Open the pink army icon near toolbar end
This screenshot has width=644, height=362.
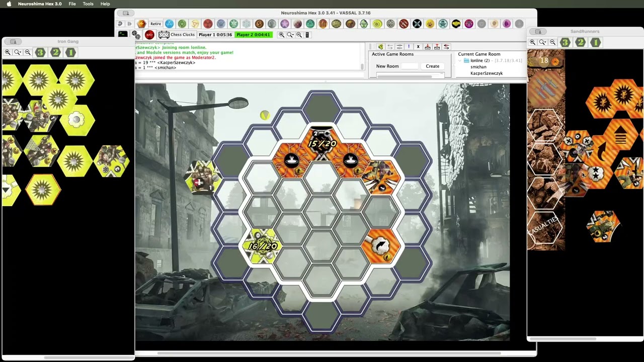click(468, 24)
